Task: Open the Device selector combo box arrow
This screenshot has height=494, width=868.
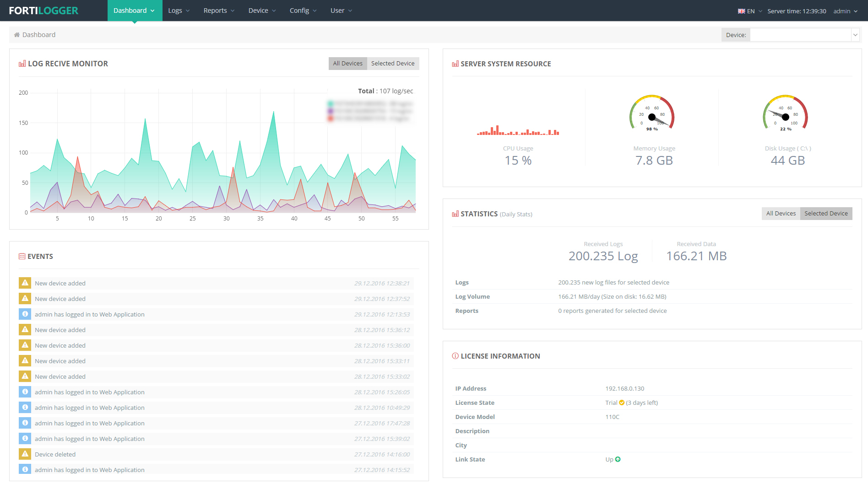Action: pos(855,35)
